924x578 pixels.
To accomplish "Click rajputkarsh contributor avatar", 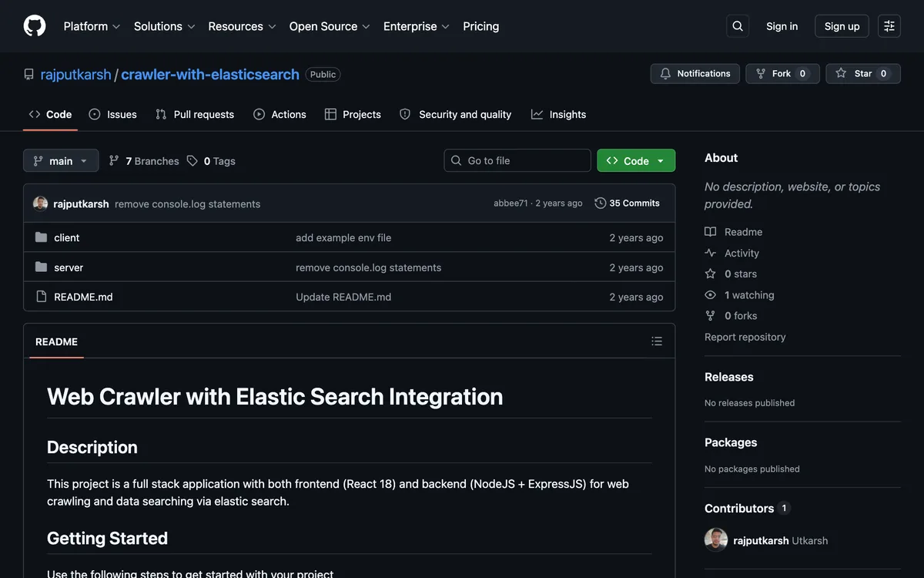I will pos(716,540).
